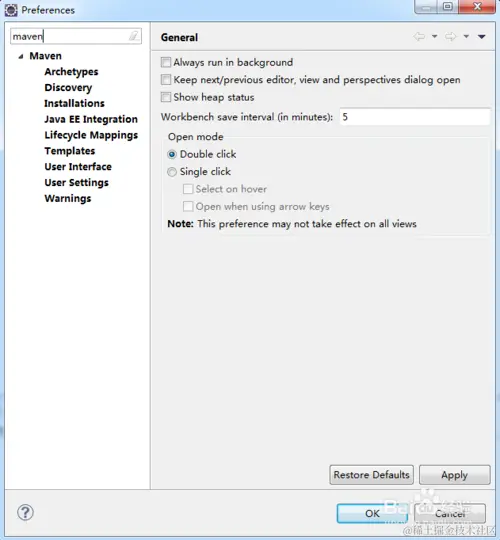Open the User Settings page

[76, 183]
